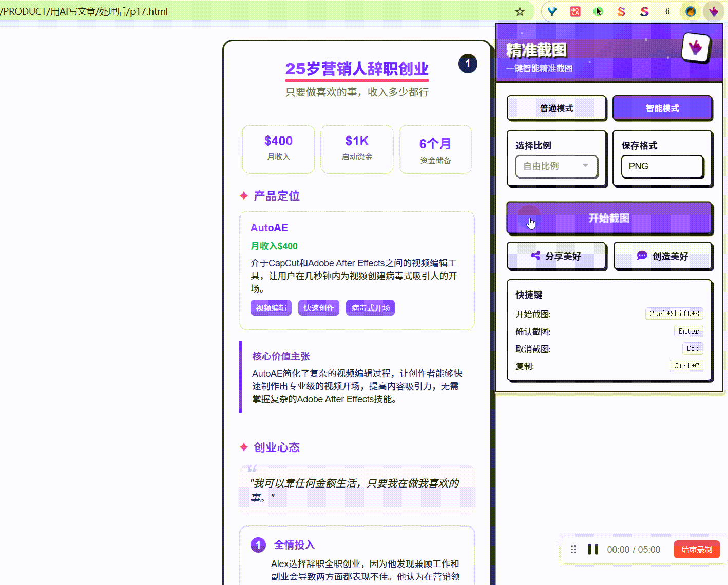Image resolution: width=728 pixels, height=585 pixels.
Task: Open the round blue-orange extension icon
Action: (x=691, y=11)
